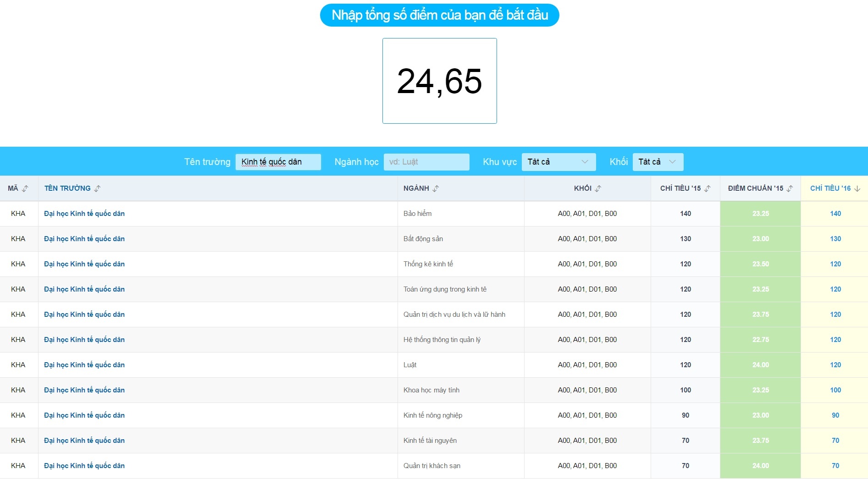This screenshot has height=480, width=868.
Task: Click sort icon for CHỈ TIÊU '15
Action: (708, 188)
